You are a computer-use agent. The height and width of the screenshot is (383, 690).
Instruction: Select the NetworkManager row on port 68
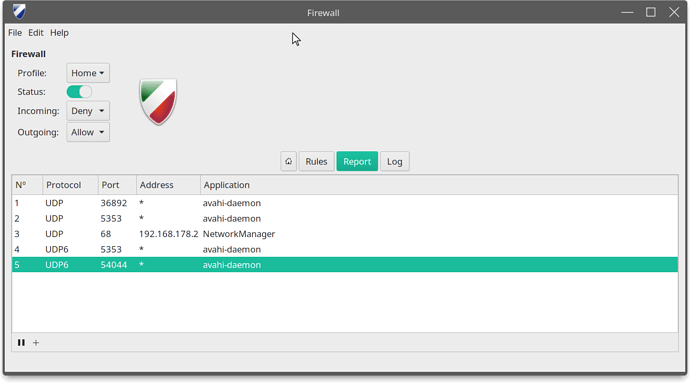(345, 234)
